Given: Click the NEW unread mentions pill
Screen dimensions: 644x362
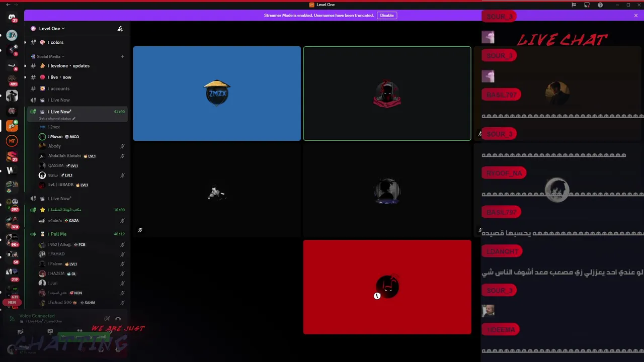Looking at the screenshot, I should 12,303.
